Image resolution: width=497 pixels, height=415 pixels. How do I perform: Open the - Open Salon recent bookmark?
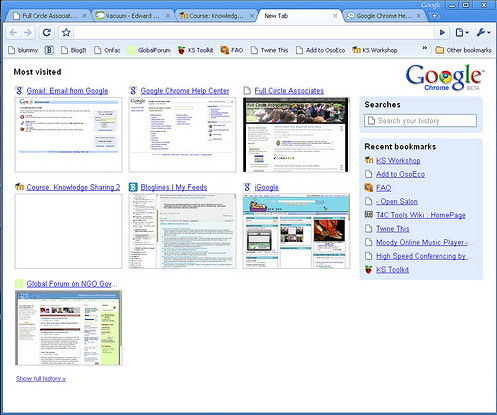(397, 201)
